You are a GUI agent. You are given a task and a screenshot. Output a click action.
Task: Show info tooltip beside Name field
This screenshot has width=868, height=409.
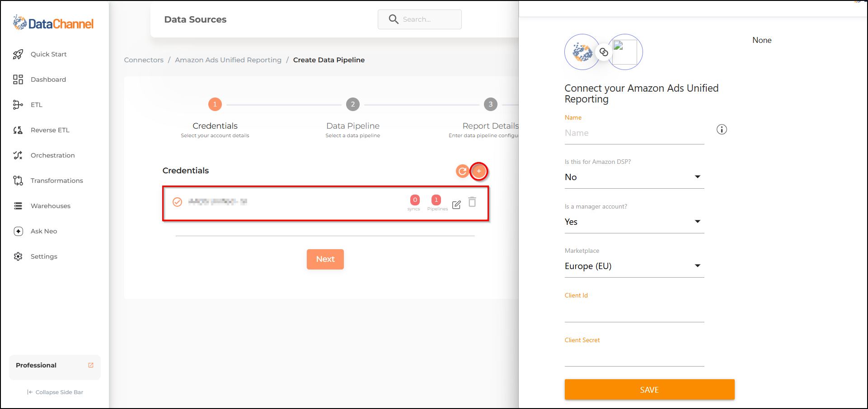point(722,130)
